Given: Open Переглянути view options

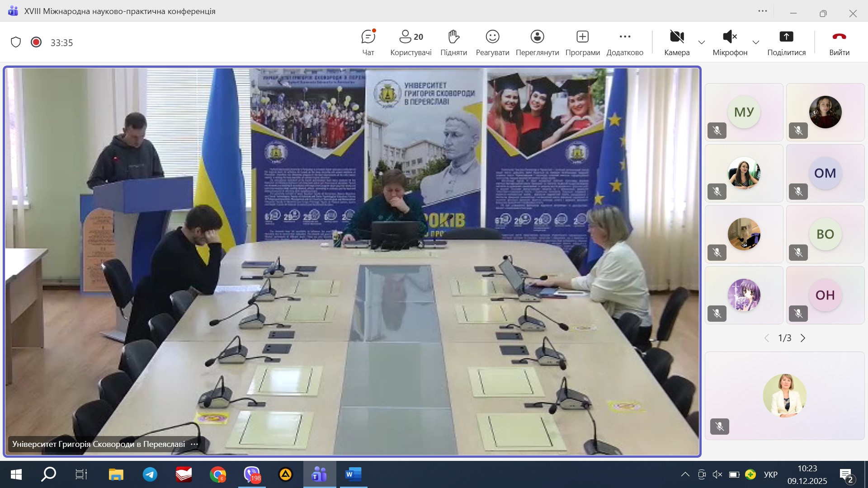Looking at the screenshot, I should [537, 42].
